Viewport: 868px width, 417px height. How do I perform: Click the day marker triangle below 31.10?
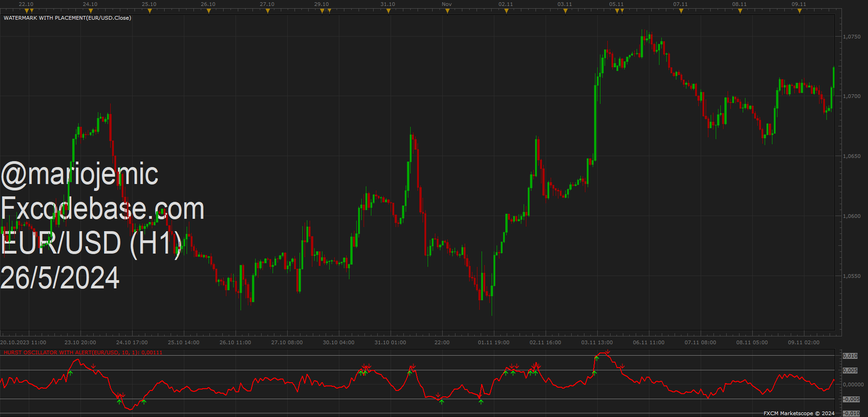click(388, 11)
